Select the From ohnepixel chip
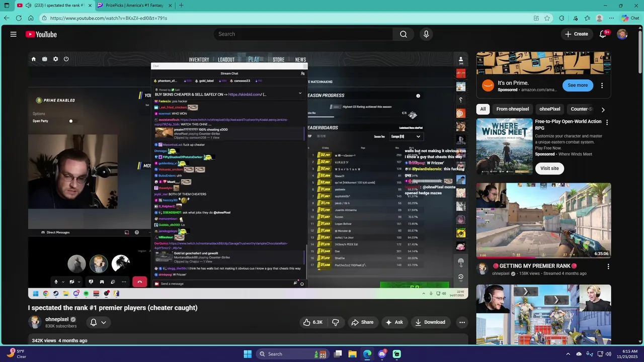The height and width of the screenshot is (362, 644). point(513,109)
